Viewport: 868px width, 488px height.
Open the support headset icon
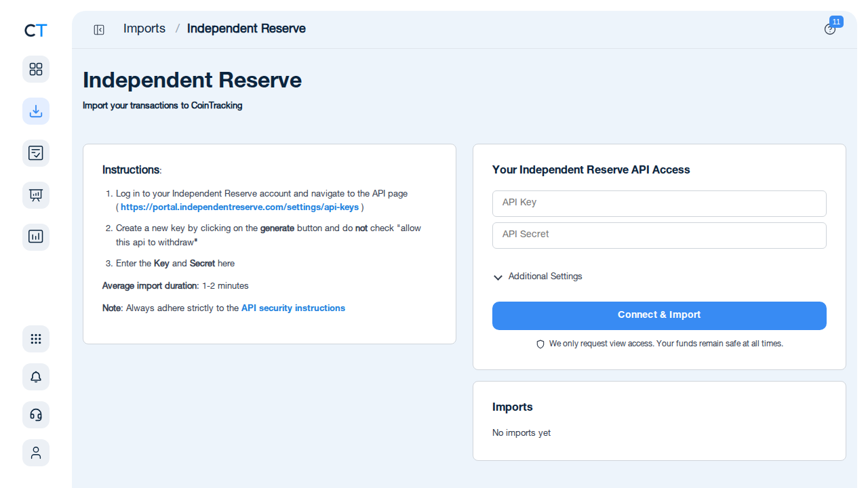tap(36, 415)
